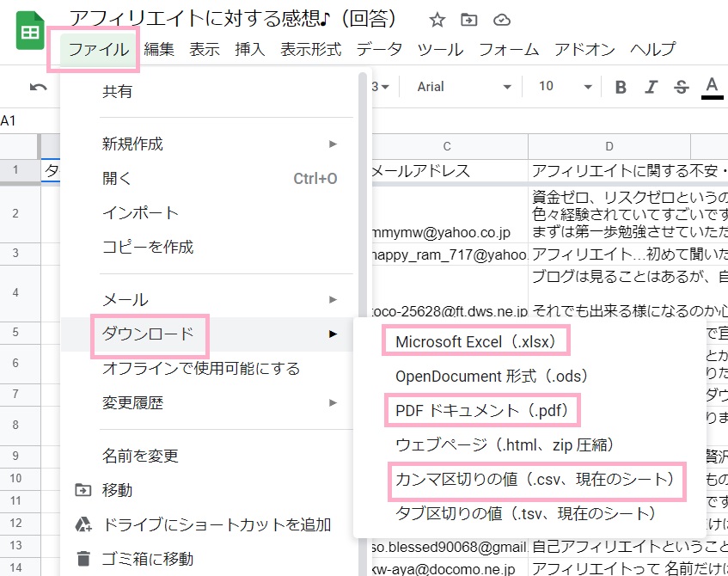This screenshot has width=728, height=576.
Task: Download as PDF ドキュメント (.pdf)
Action: (x=529, y=411)
